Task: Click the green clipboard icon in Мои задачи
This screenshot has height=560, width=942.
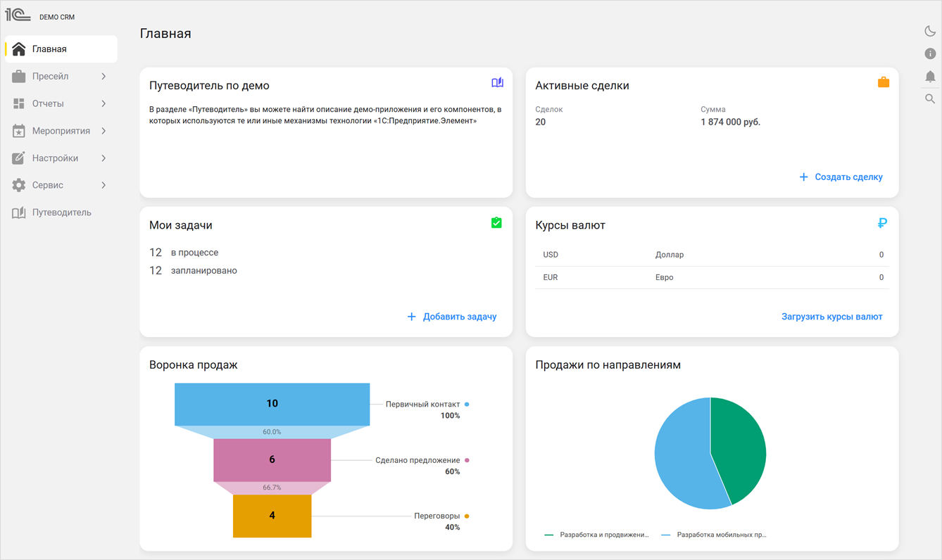Action: pyautogui.click(x=496, y=222)
